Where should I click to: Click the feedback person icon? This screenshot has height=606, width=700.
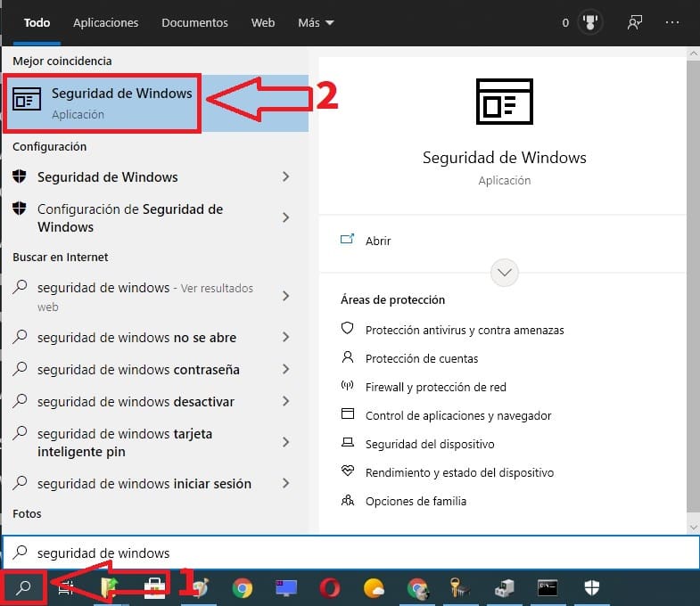point(634,22)
